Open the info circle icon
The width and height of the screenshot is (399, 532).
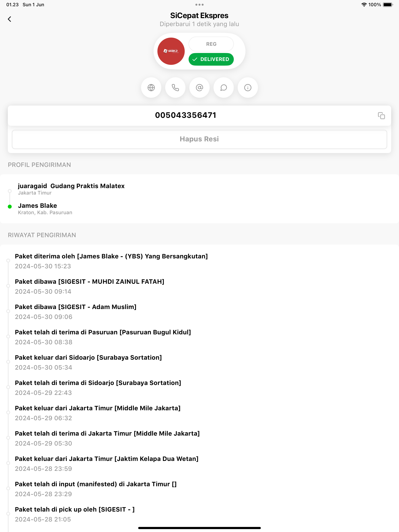248,88
